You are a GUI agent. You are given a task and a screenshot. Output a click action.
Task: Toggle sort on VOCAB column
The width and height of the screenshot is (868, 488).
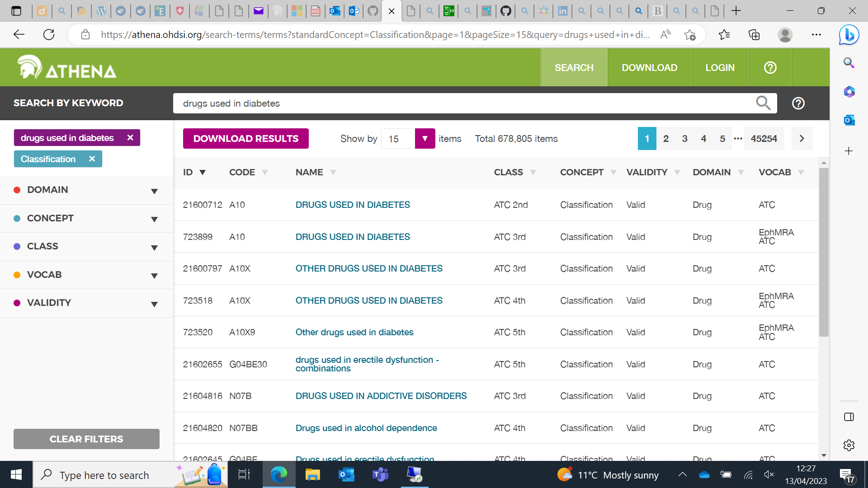coord(801,173)
